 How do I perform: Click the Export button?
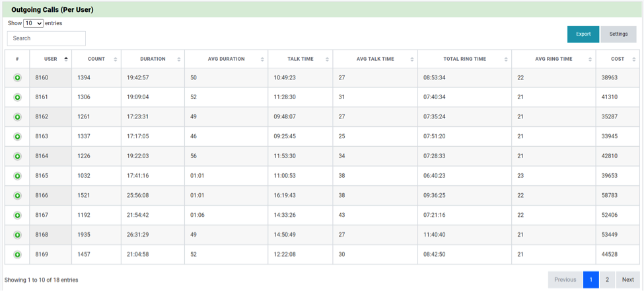coord(583,34)
